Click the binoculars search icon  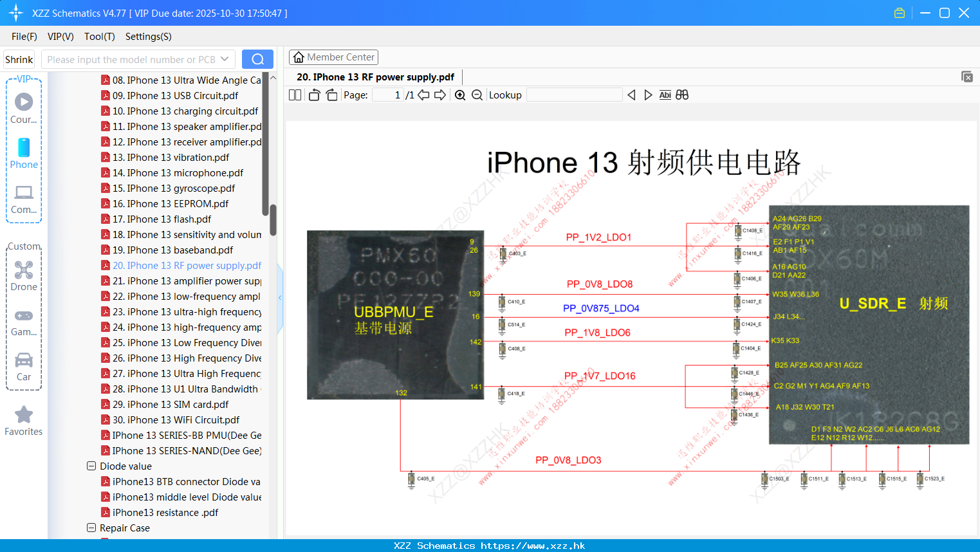coord(682,95)
